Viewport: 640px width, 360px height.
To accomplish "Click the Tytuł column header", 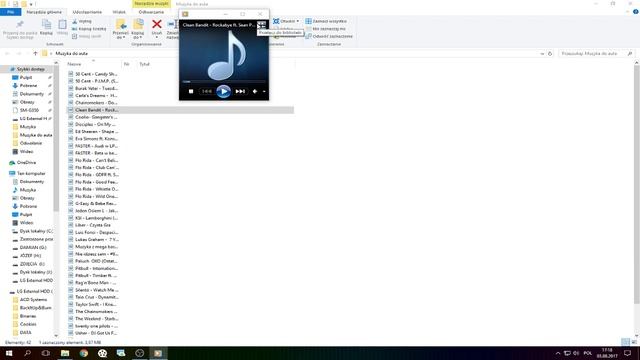I will click(144, 64).
